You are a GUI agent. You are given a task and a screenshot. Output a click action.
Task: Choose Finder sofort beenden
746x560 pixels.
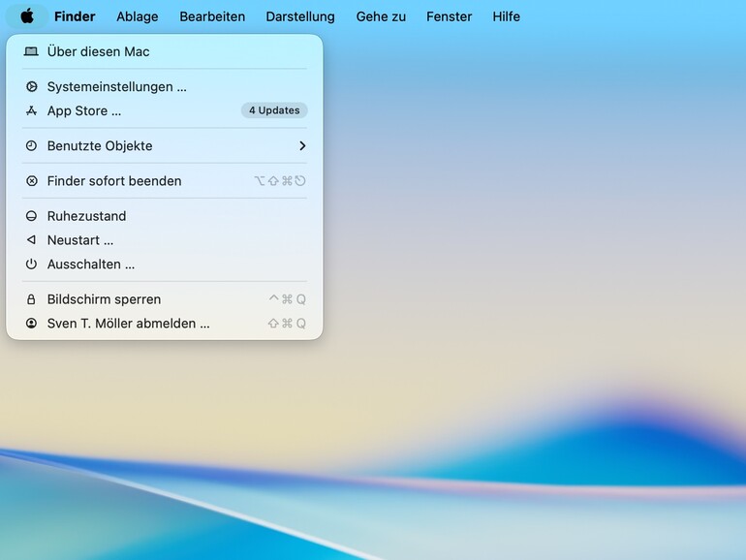[165, 181]
